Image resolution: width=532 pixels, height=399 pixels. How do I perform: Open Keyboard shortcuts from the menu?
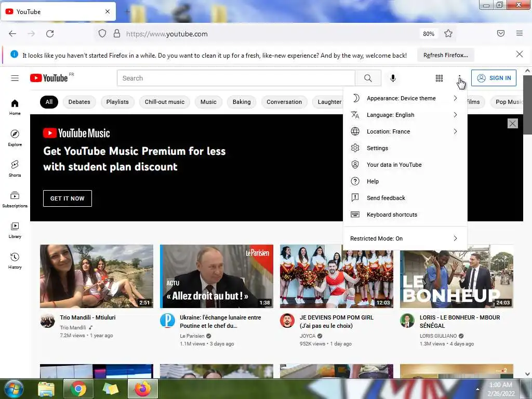tap(405, 215)
